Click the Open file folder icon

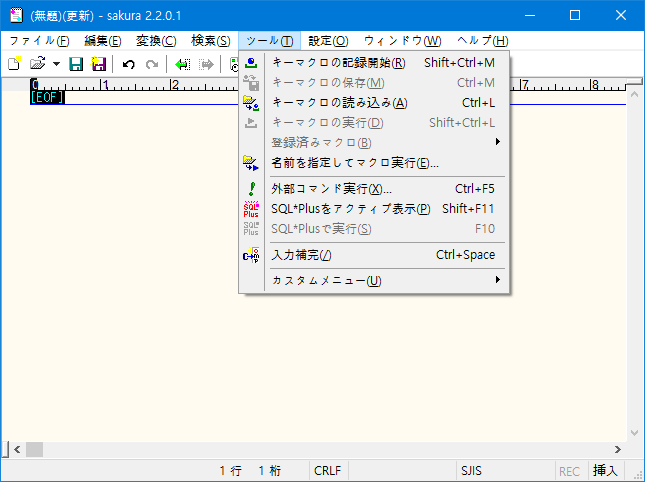[x=37, y=64]
